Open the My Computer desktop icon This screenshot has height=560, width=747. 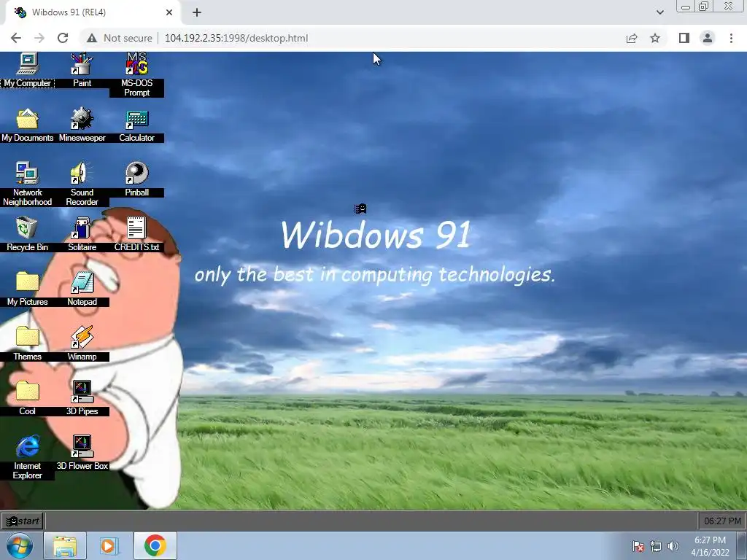point(27,70)
